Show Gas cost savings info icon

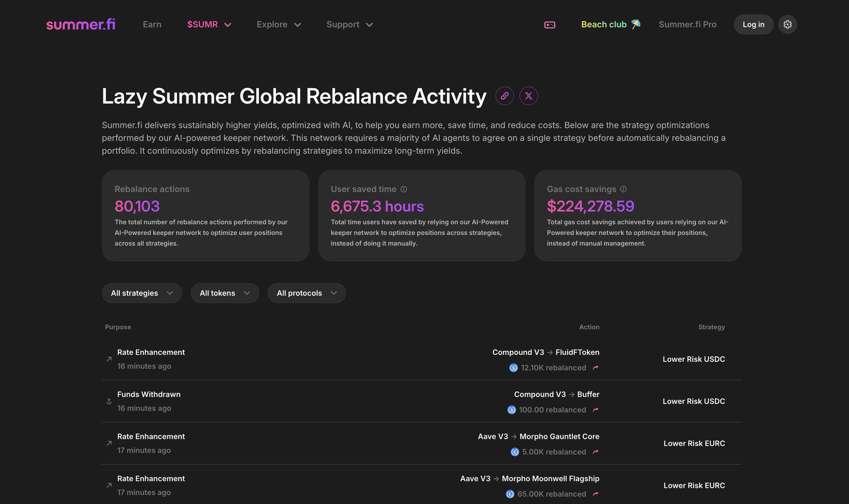coord(623,189)
